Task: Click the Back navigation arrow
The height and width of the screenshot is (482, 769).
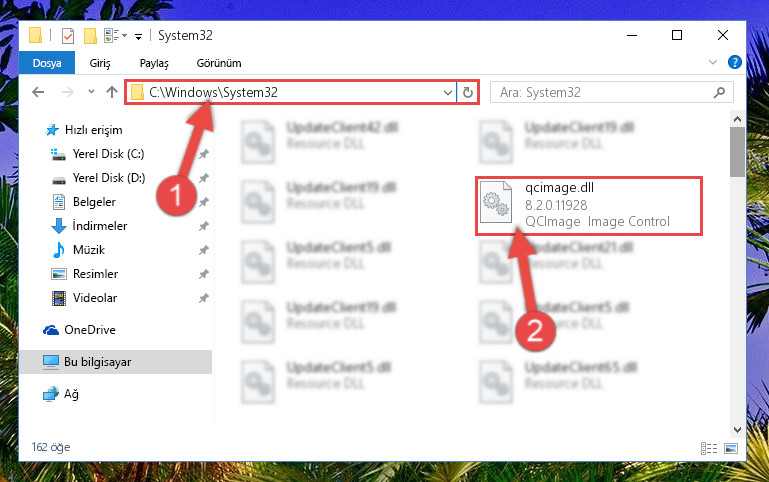Action: [x=38, y=92]
